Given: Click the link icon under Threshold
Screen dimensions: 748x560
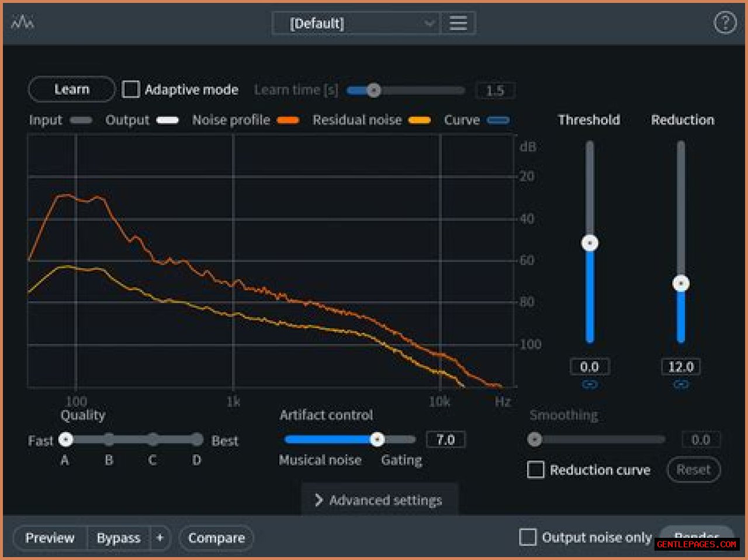Looking at the screenshot, I should pos(590,385).
